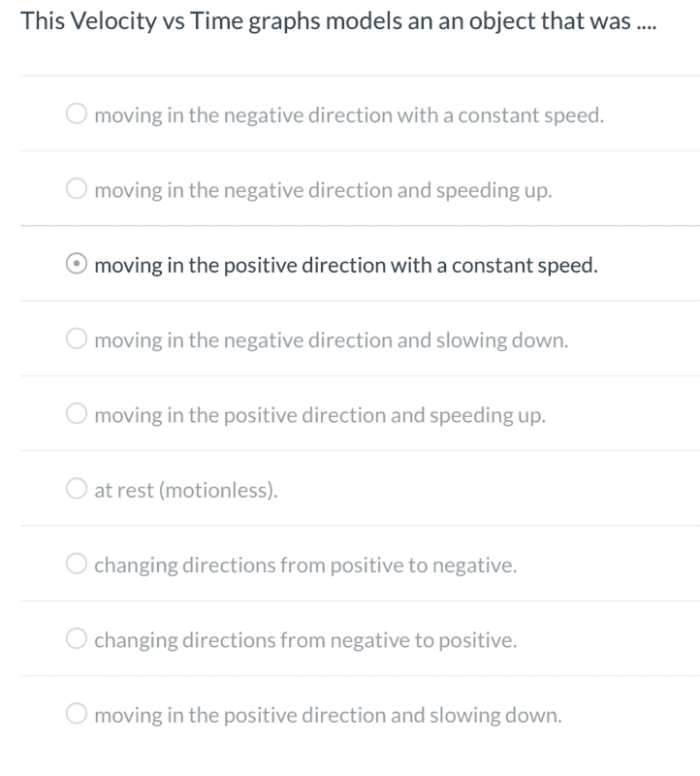The height and width of the screenshot is (776, 700).
Task: Click label text 'moving in the negative direction with a constant speed'
Action: [349, 114]
